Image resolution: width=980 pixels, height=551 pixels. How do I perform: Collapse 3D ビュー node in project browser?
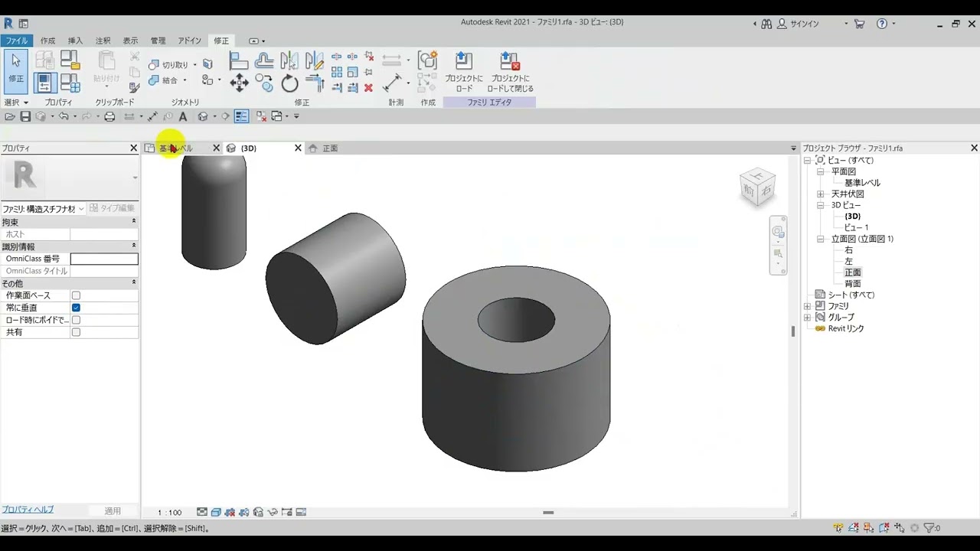coord(820,205)
